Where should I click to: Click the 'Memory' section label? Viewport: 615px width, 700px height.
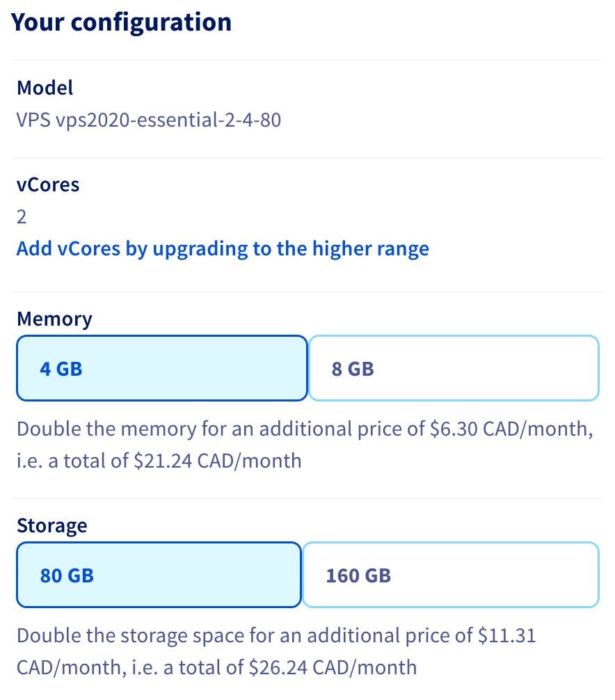(x=54, y=319)
